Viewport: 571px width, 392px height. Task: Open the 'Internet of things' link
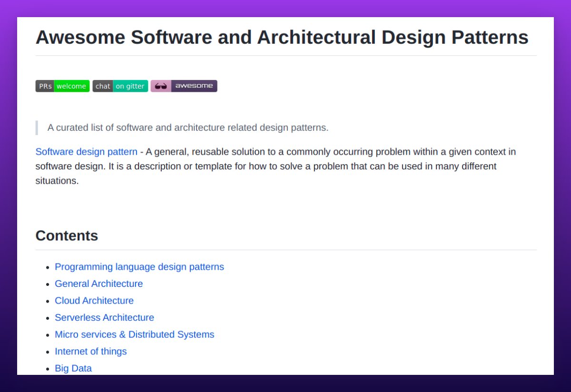(x=91, y=351)
